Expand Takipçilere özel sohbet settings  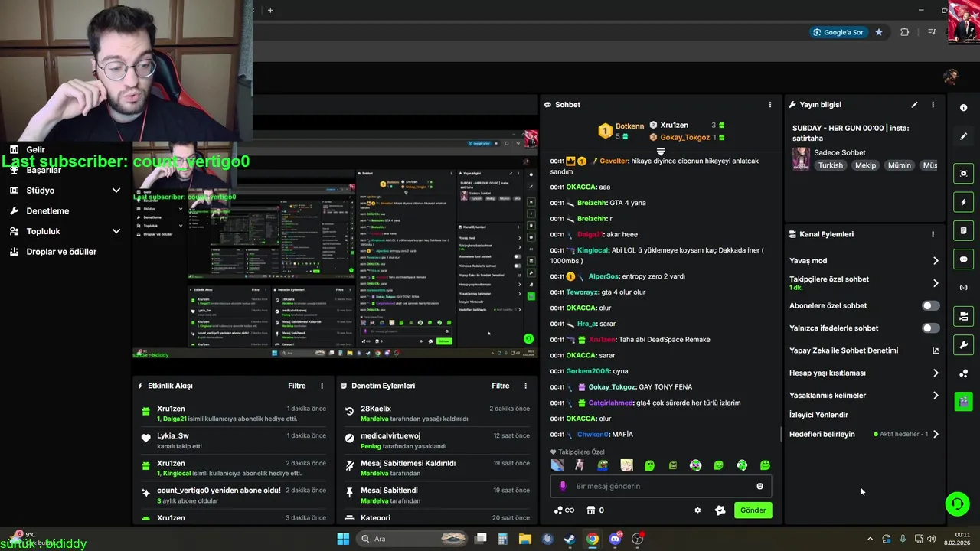pyautogui.click(x=936, y=283)
